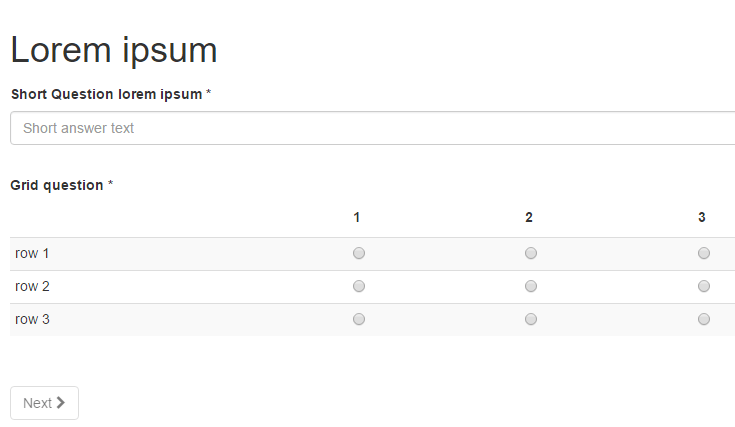Click the row 2 label
This screenshot has width=735, height=427.
pos(33,286)
